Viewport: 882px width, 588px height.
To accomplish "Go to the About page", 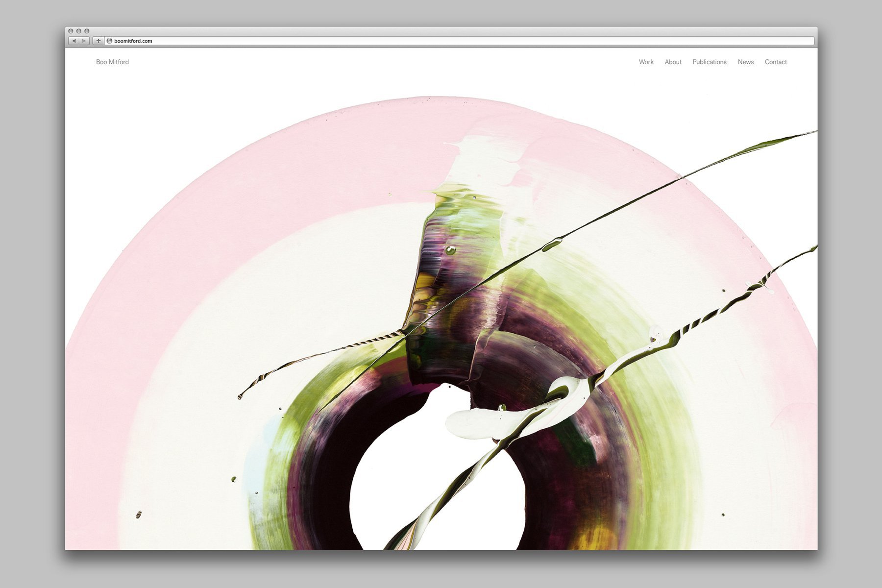I will 673,62.
